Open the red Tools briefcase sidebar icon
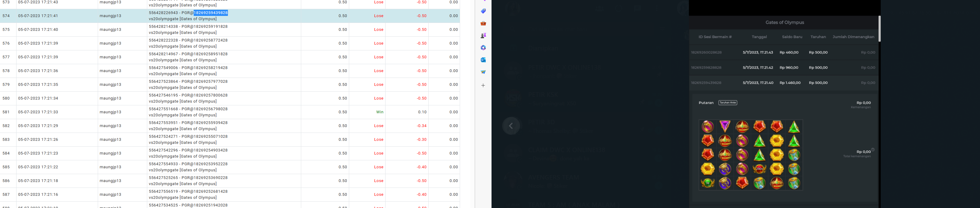This screenshot has width=980, height=208. coord(483,23)
